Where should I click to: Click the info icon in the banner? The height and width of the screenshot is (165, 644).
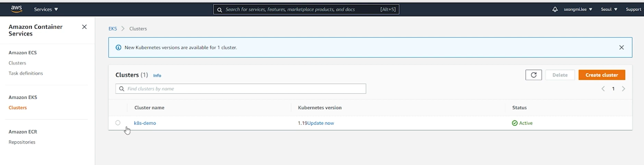coord(118,47)
